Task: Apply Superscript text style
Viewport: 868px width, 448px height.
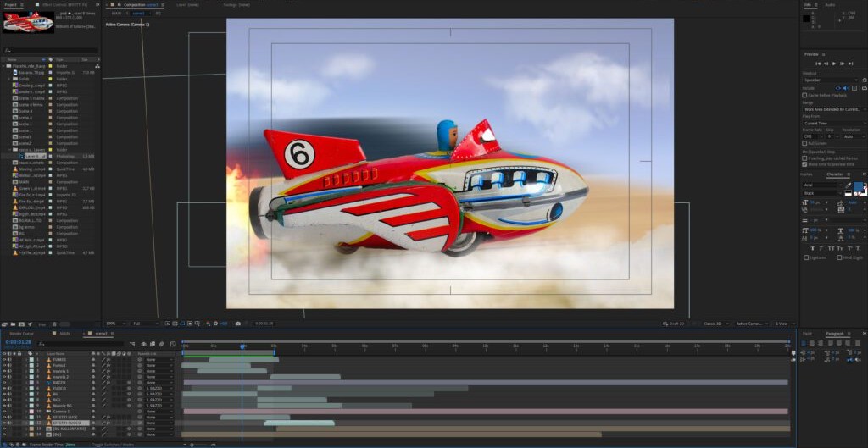Action: pyautogui.click(x=849, y=248)
